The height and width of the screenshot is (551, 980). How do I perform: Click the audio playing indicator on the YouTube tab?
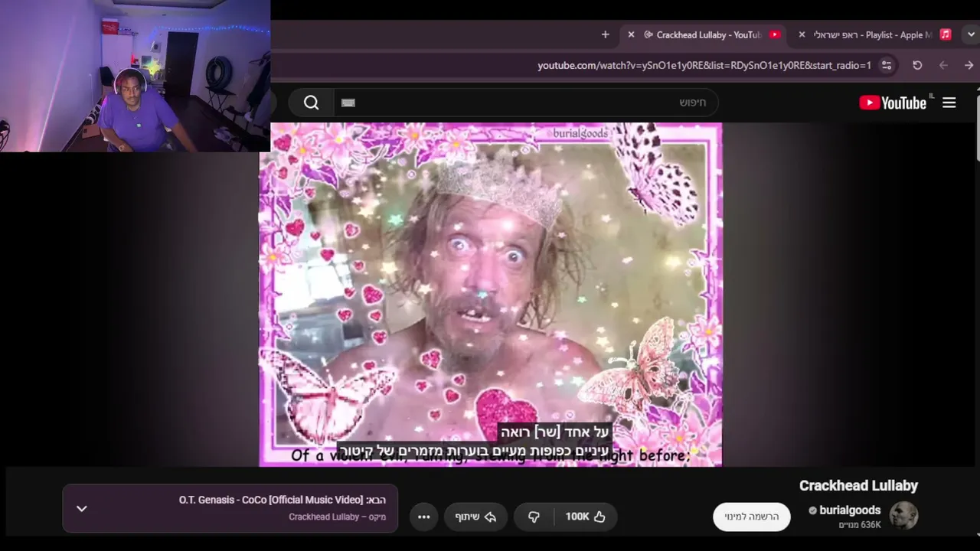click(648, 34)
